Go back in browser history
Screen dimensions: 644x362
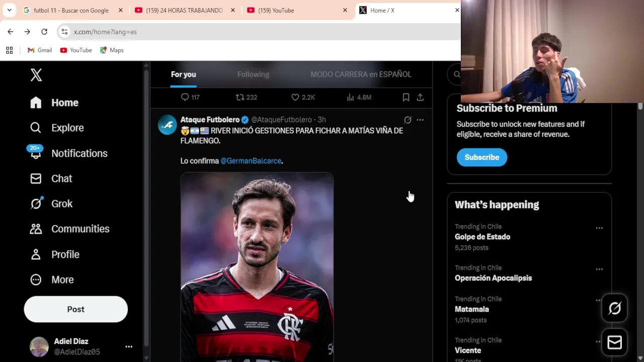click(11, 32)
